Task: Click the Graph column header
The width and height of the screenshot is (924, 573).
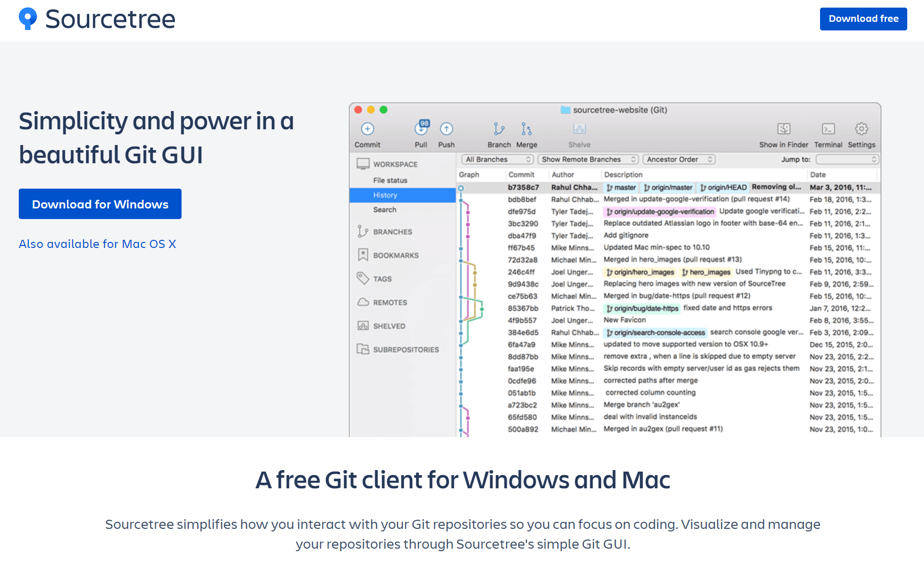Action: pos(469,174)
